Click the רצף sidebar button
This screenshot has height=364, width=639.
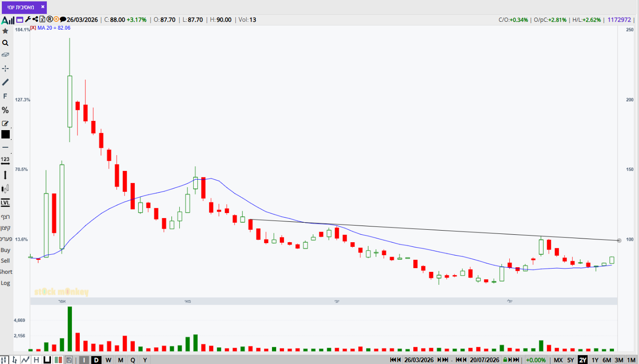pyautogui.click(x=5, y=217)
